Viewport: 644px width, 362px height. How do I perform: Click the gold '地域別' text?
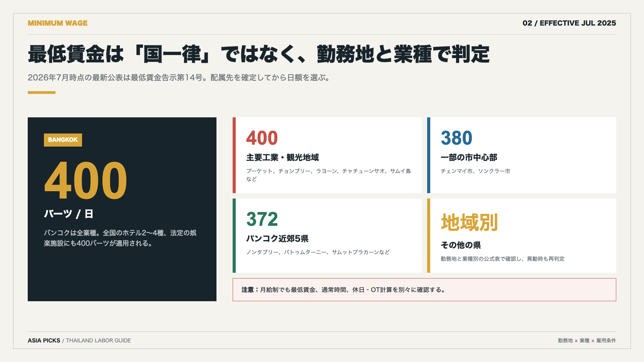[x=470, y=222]
